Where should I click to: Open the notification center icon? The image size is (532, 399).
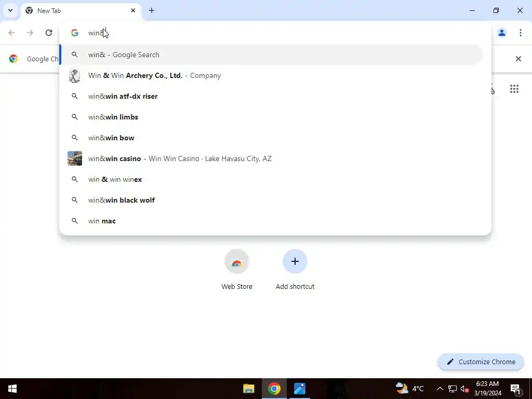pyautogui.click(x=516, y=389)
